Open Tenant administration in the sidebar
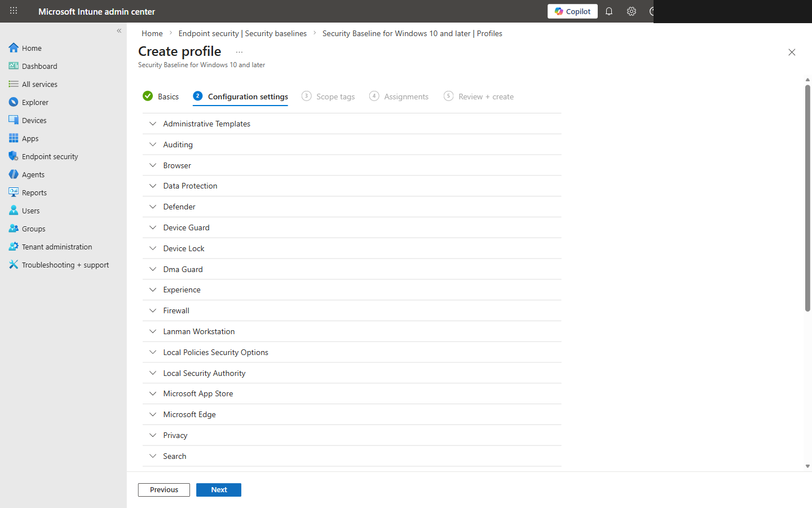Viewport: 812px width, 508px height. click(57, 246)
